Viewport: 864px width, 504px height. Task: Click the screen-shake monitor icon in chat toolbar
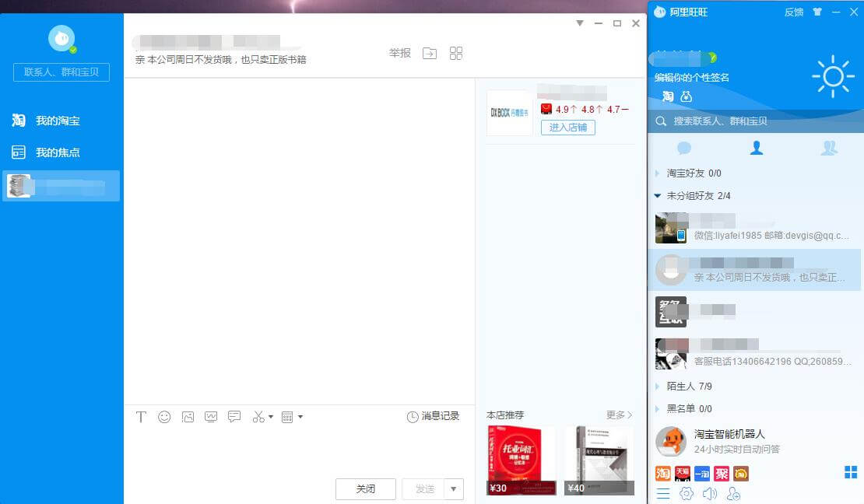(x=210, y=417)
